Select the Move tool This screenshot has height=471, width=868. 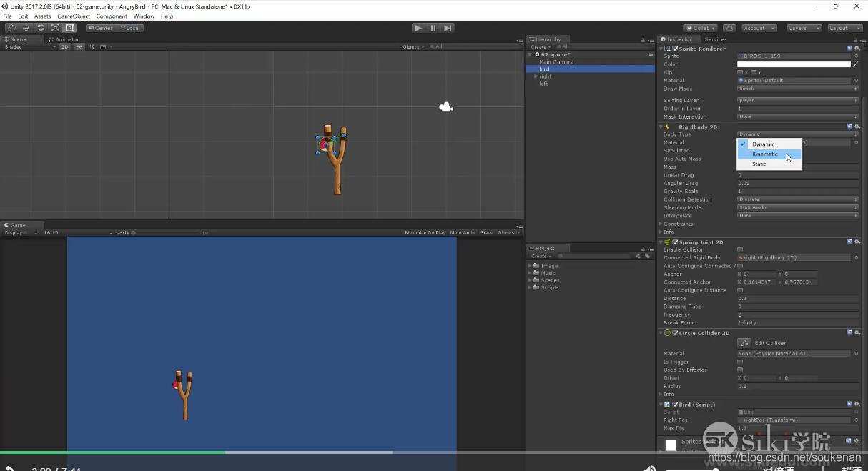pyautogui.click(x=26, y=28)
